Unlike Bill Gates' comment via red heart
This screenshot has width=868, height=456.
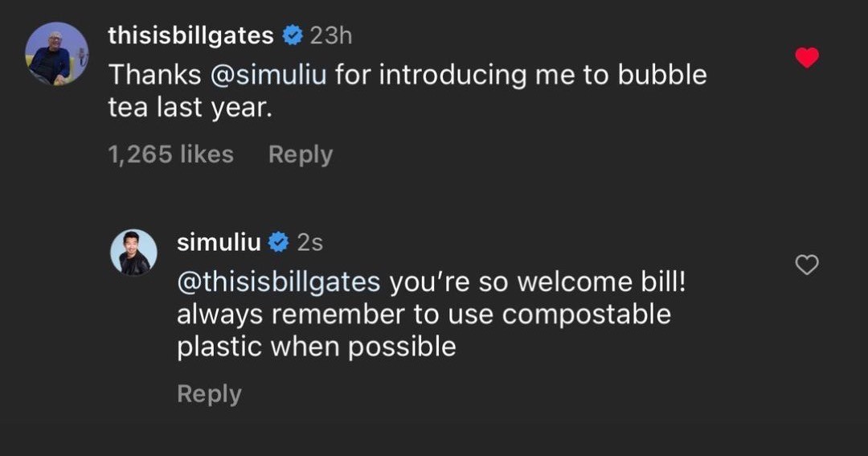coord(806,57)
